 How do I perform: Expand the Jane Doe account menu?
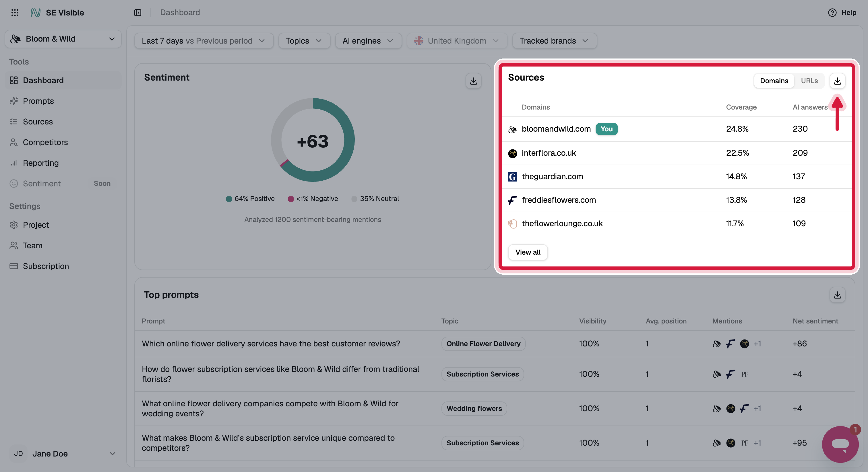click(x=63, y=453)
